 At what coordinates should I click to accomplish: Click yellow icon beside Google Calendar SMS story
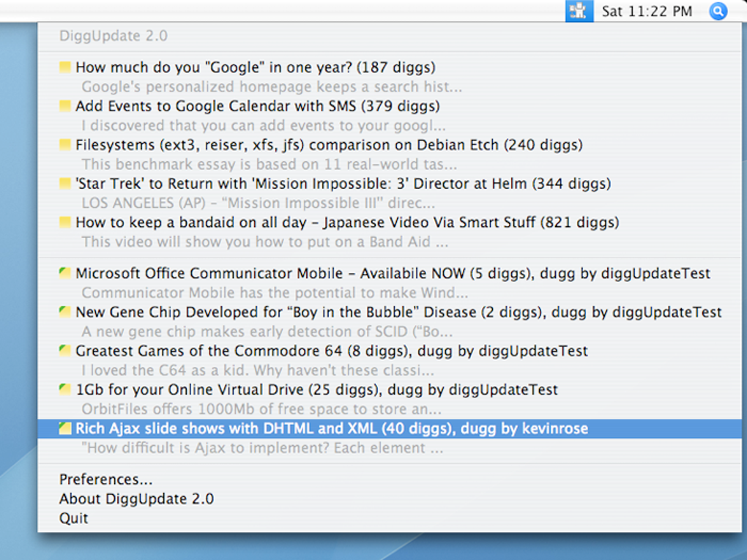point(65,106)
